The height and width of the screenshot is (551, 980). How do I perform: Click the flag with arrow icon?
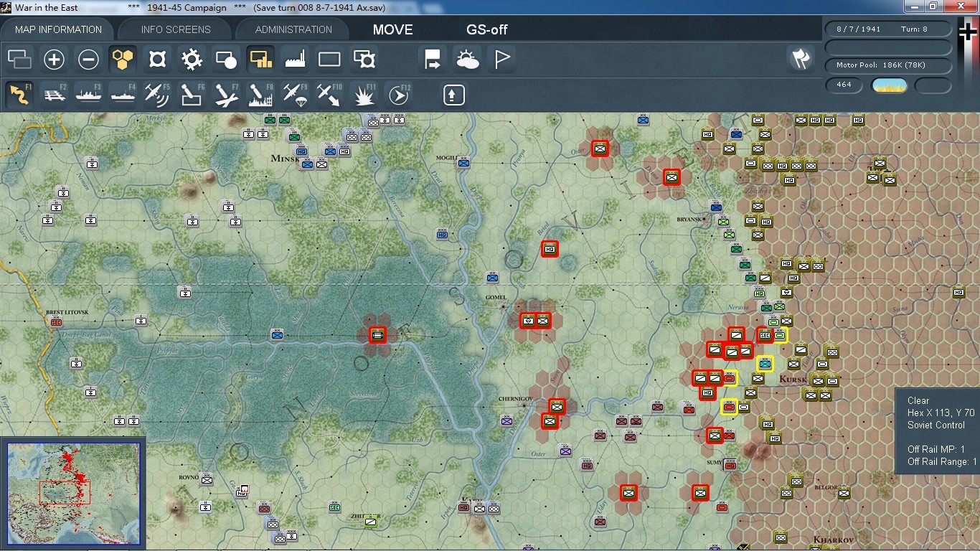(x=433, y=59)
